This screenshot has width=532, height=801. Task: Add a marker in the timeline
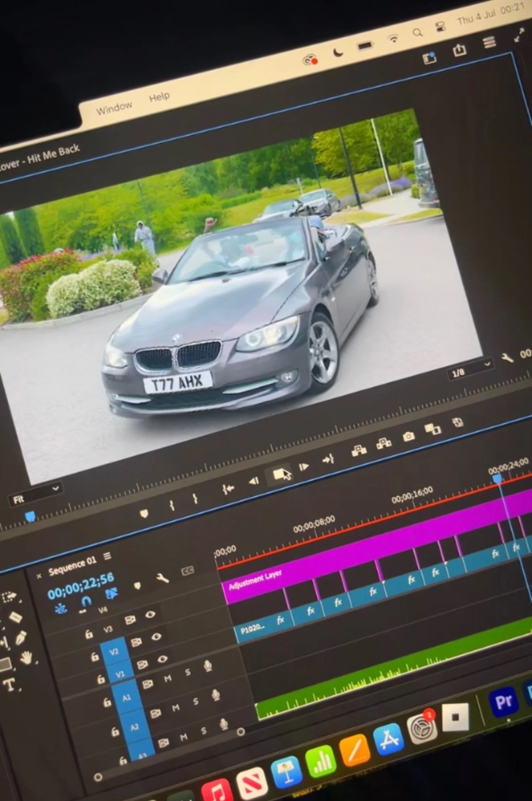(x=137, y=585)
